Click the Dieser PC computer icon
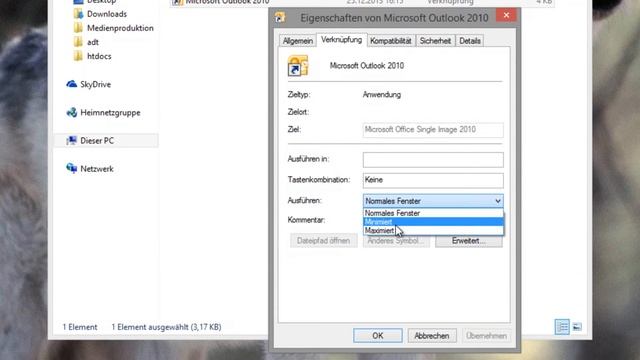 tap(71, 140)
